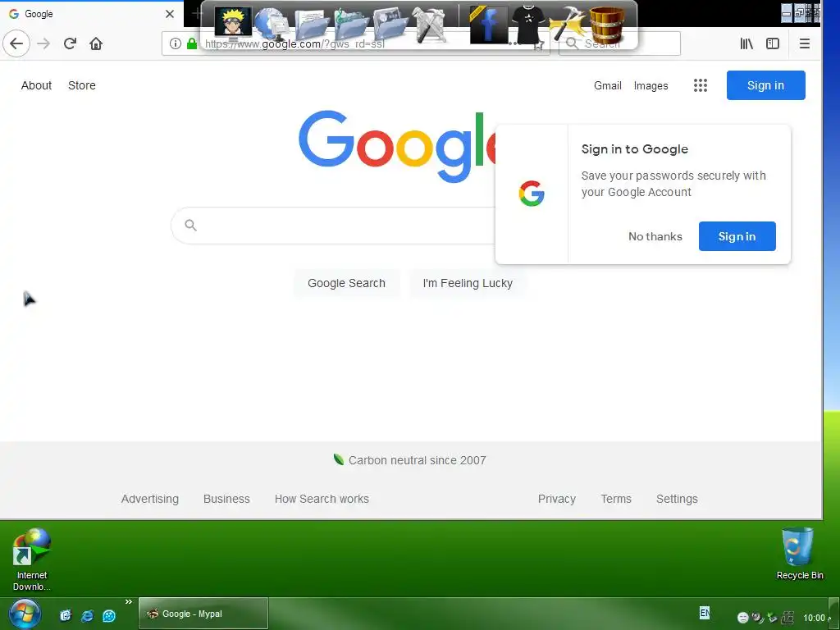
Task: Open the Library bookshelf icon
Action: (746, 43)
